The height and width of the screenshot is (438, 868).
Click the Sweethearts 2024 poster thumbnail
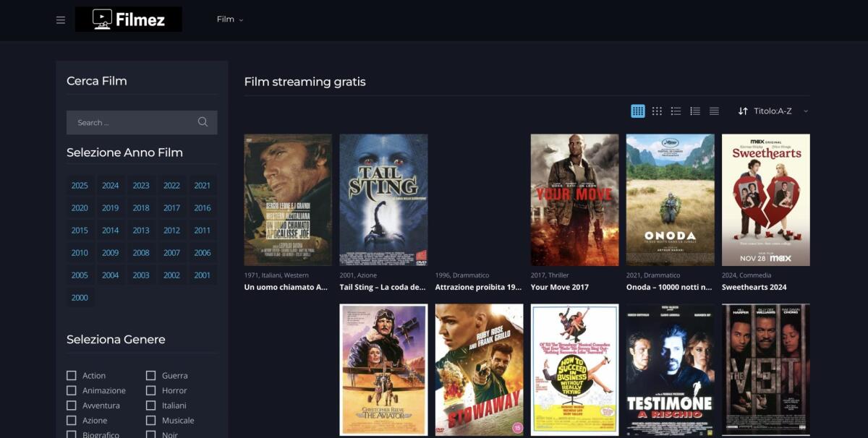click(766, 199)
